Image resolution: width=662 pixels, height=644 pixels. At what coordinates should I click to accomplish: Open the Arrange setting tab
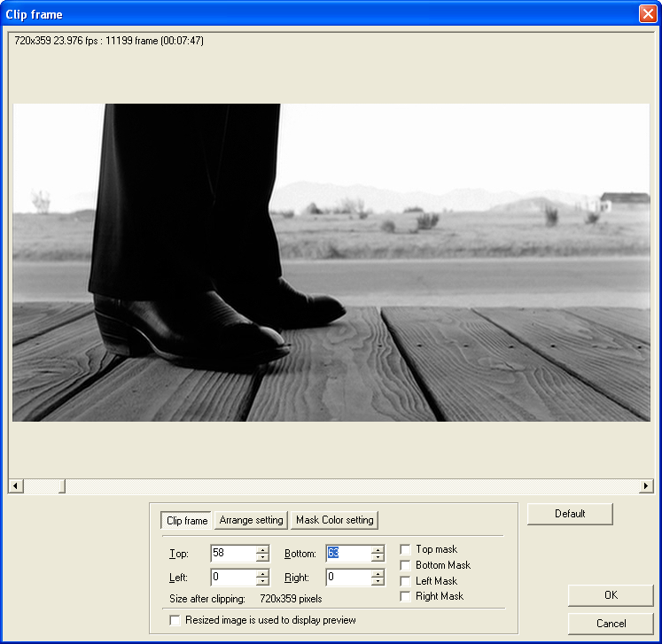click(251, 520)
